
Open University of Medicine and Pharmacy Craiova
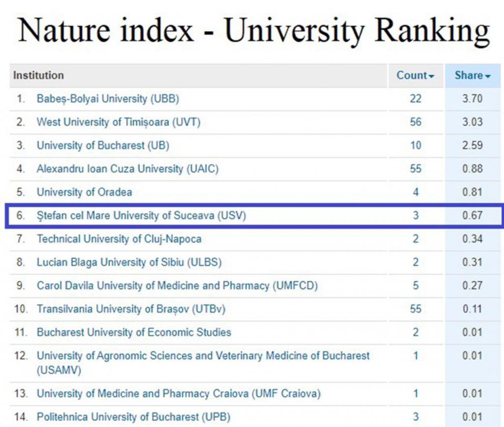click(x=178, y=393)
